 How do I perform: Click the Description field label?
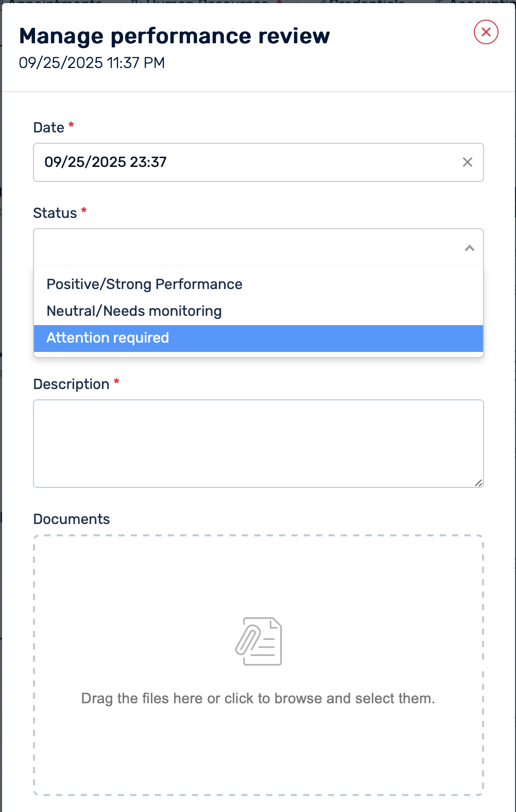point(71,384)
